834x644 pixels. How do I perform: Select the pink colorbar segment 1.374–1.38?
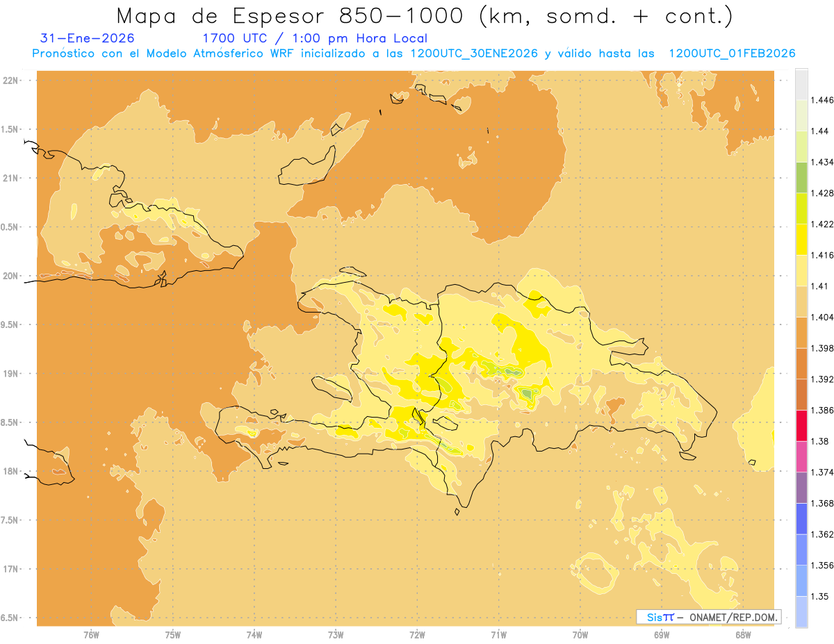[801, 456]
